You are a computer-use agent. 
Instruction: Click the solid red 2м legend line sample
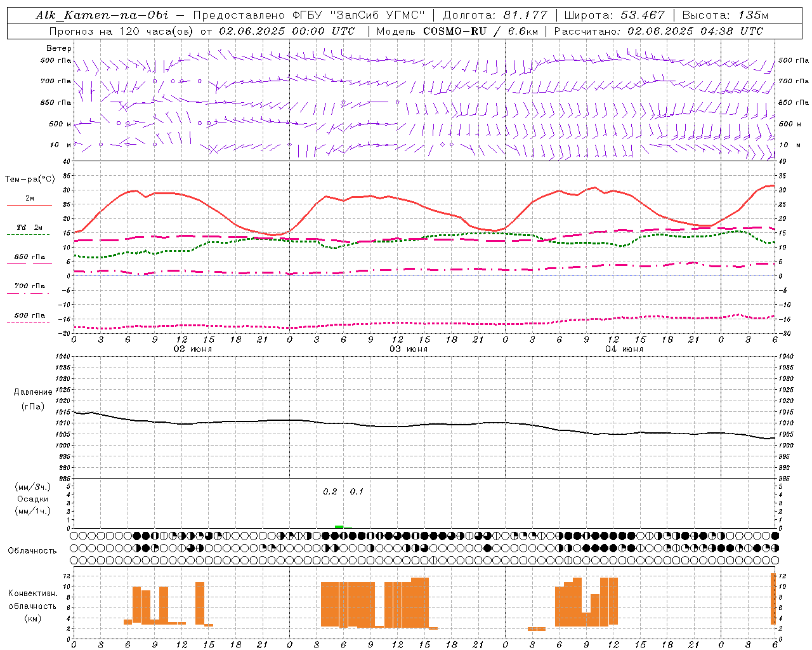[29, 205]
